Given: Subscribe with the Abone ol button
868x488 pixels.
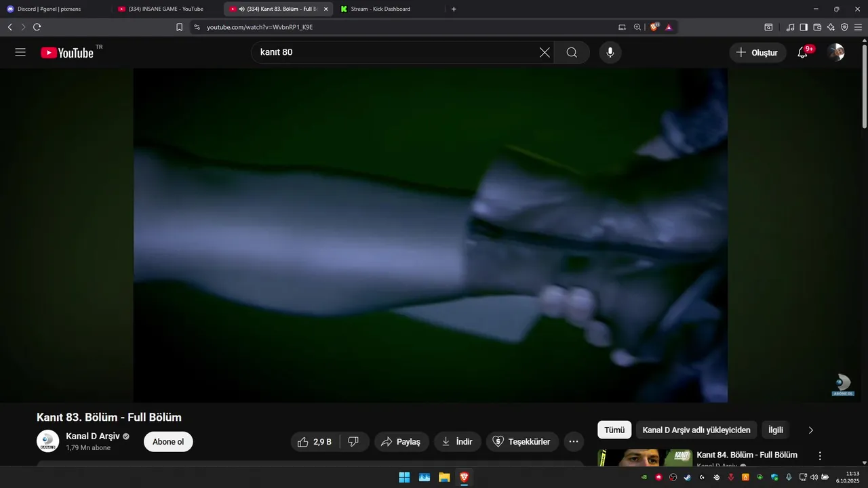Looking at the screenshot, I should [x=168, y=442].
